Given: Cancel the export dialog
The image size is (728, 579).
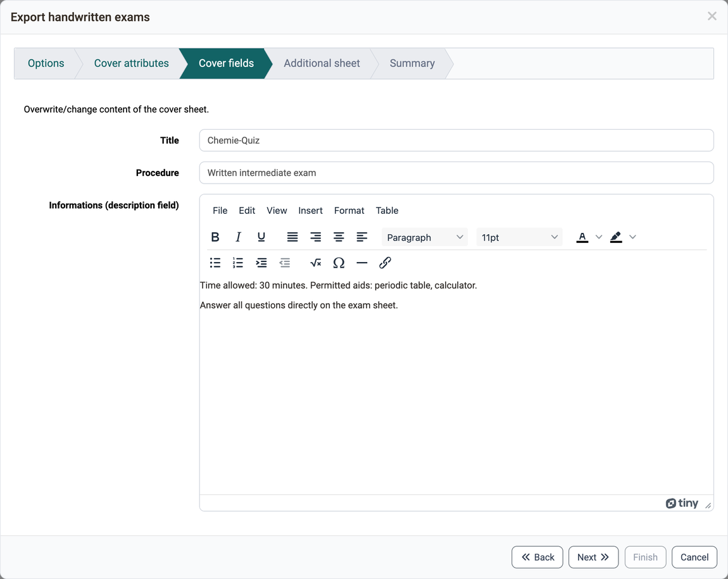Looking at the screenshot, I should coord(694,557).
